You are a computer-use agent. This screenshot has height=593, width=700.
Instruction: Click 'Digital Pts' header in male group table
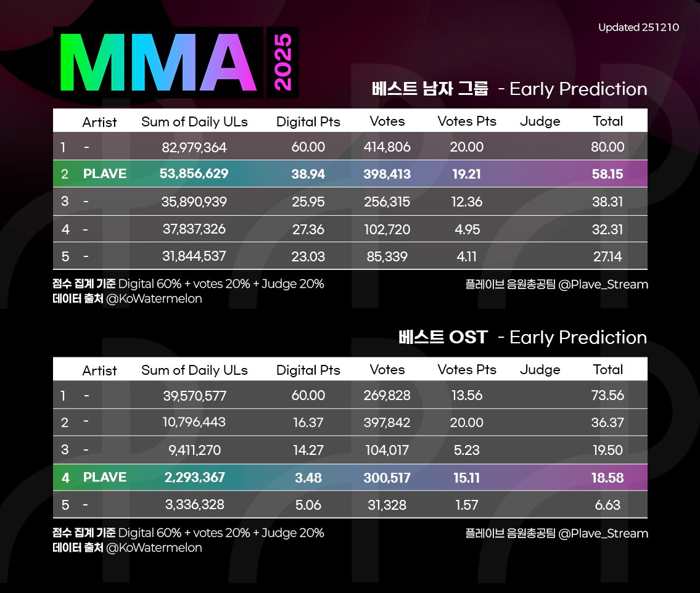coord(308,122)
